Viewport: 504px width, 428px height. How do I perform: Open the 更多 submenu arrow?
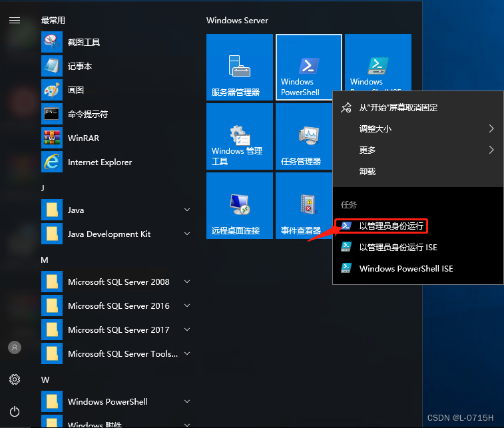pos(491,150)
